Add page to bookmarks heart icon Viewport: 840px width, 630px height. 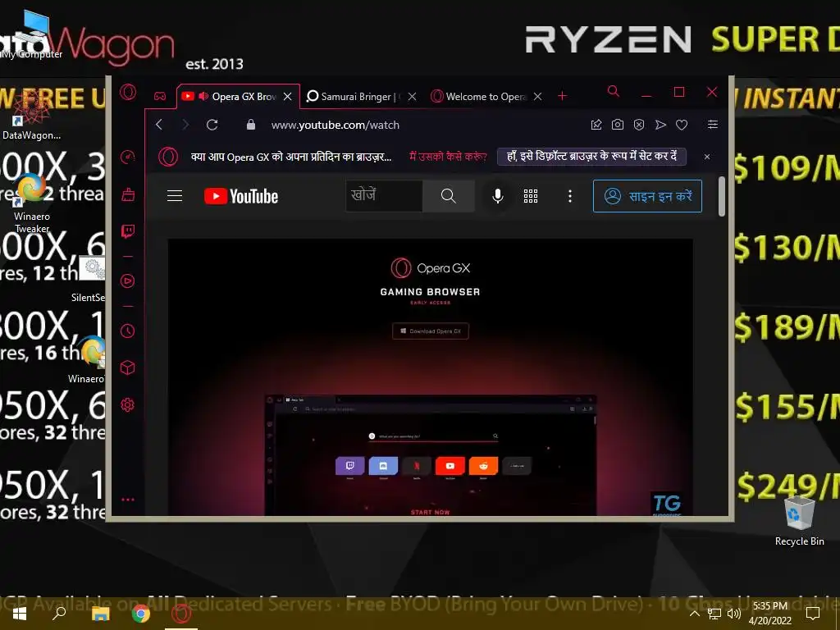682,125
